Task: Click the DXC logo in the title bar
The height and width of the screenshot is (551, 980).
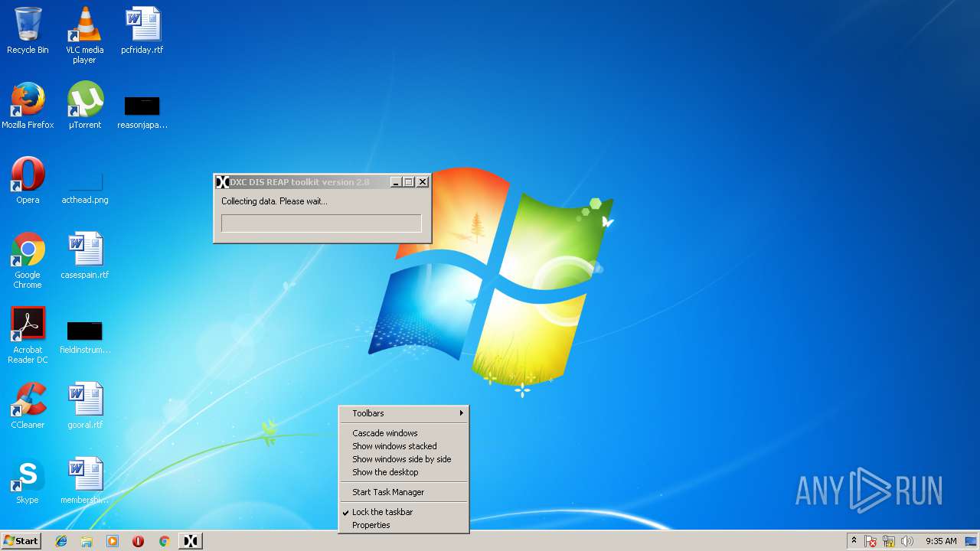Action: [222, 182]
